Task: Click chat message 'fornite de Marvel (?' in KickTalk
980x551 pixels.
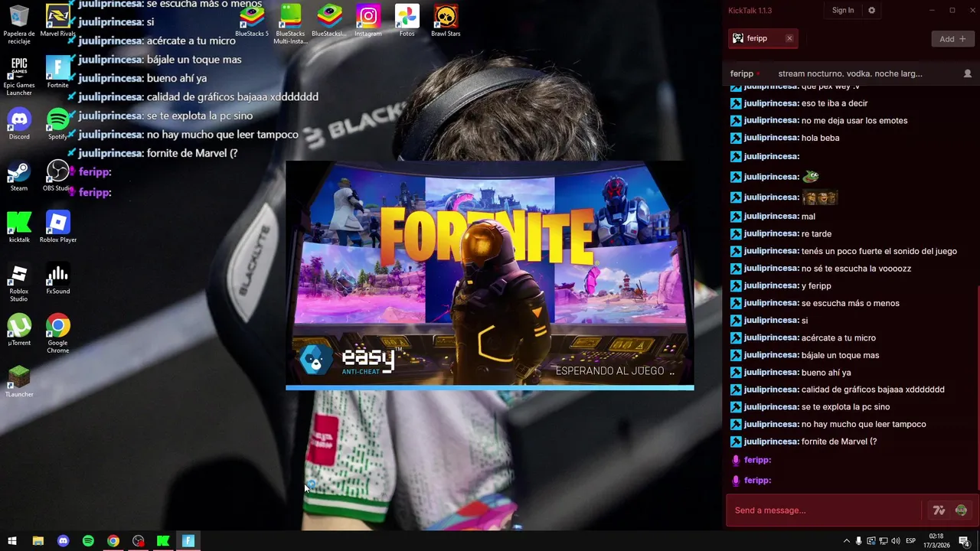Action: [x=839, y=442]
